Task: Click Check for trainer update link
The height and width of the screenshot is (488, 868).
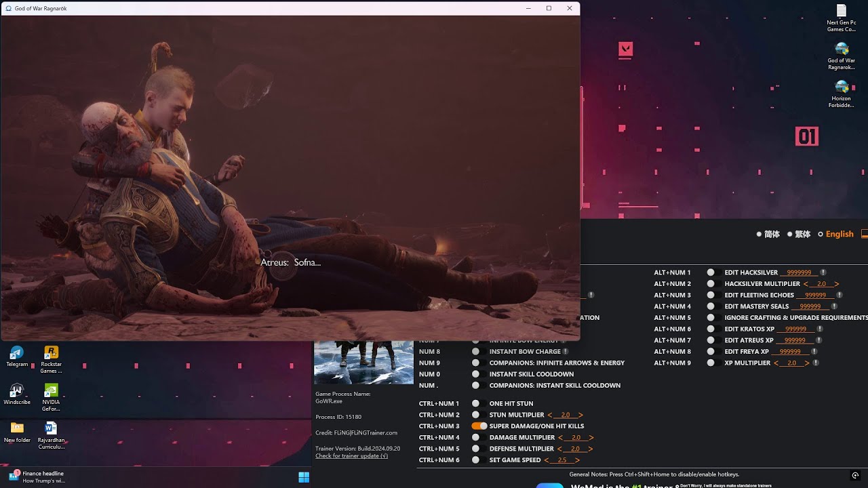Action: click(351, 455)
